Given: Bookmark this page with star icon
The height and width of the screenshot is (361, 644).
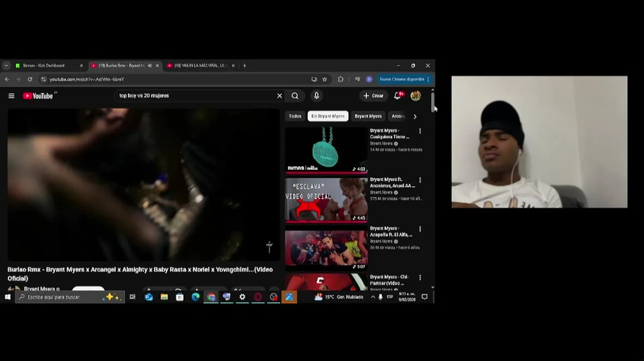Looking at the screenshot, I should point(325,79).
